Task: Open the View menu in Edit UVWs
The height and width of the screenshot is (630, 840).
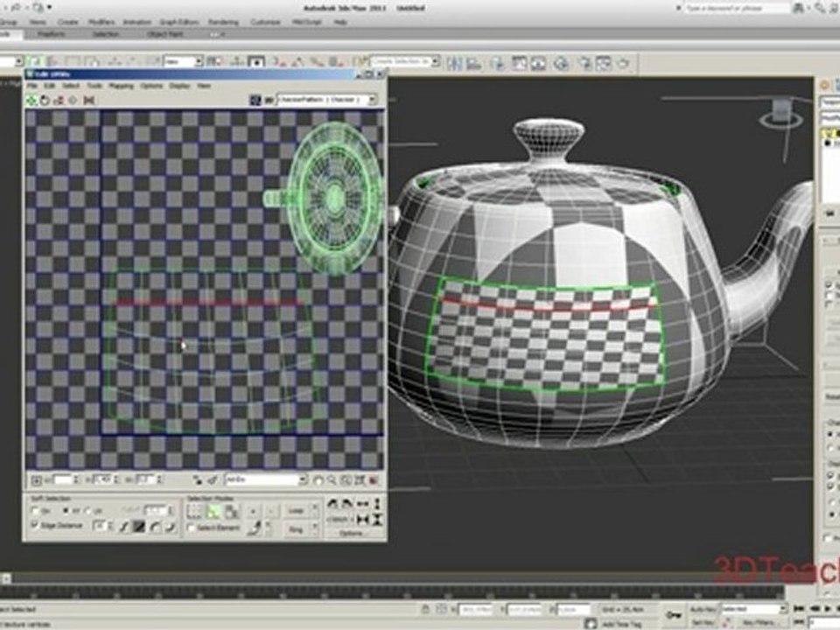Action: point(204,86)
